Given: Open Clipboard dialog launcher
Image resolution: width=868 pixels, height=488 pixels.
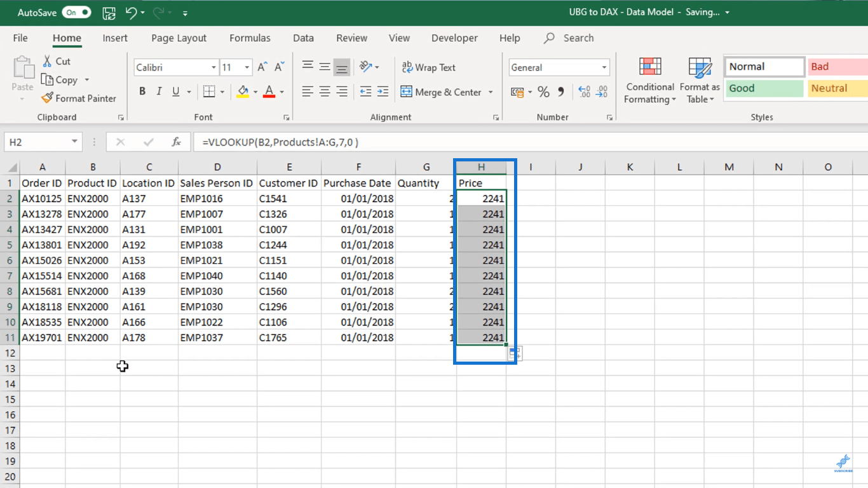Looking at the screenshot, I should coord(121,118).
